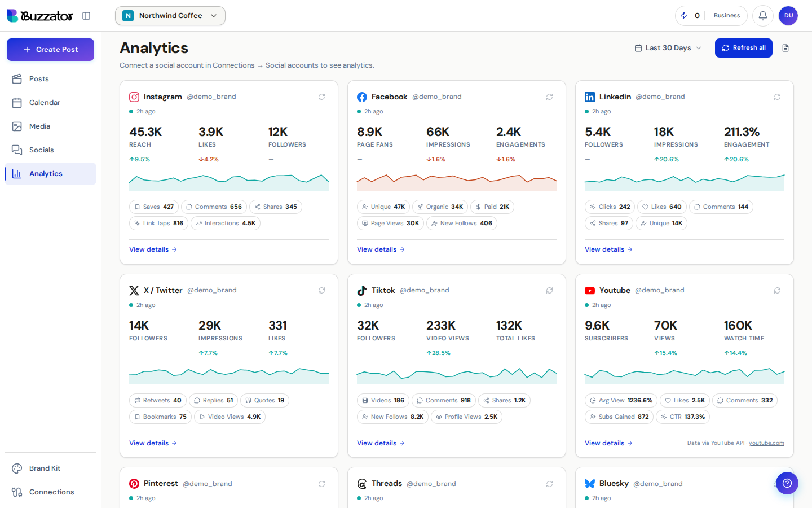
Task: Open the help question mark button
Action: click(x=787, y=483)
